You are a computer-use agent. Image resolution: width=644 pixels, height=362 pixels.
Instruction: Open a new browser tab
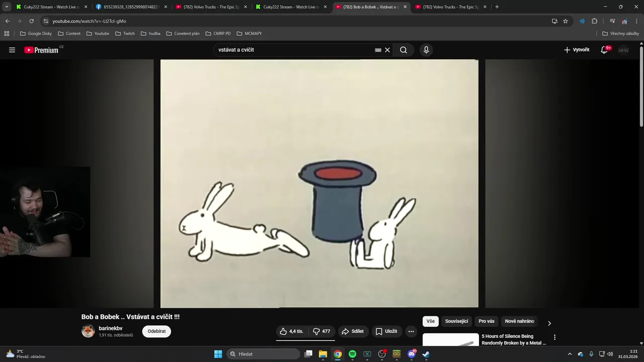coord(497,7)
